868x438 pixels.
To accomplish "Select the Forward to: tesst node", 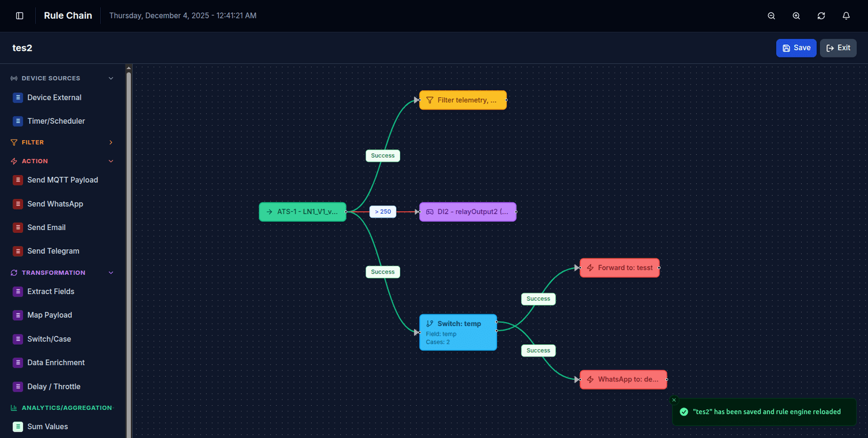I will point(619,267).
